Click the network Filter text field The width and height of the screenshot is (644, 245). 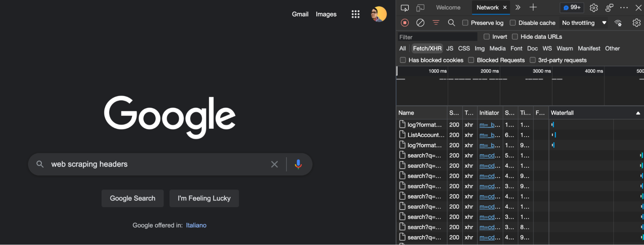click(x=437, y=37)
